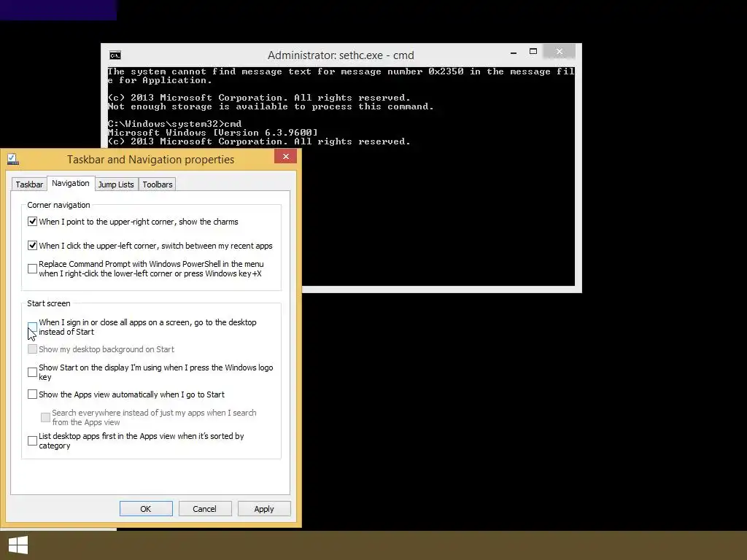747x560 pixels.
Task: Open the Jump Lists tab
Action: tap(116, 184)
